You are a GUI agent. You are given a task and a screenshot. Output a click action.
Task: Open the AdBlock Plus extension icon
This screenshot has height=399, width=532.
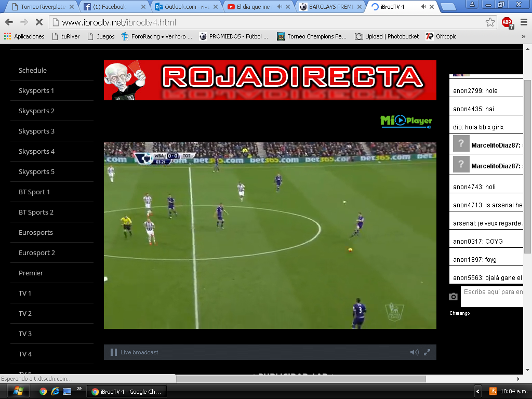tap(508, 23)
